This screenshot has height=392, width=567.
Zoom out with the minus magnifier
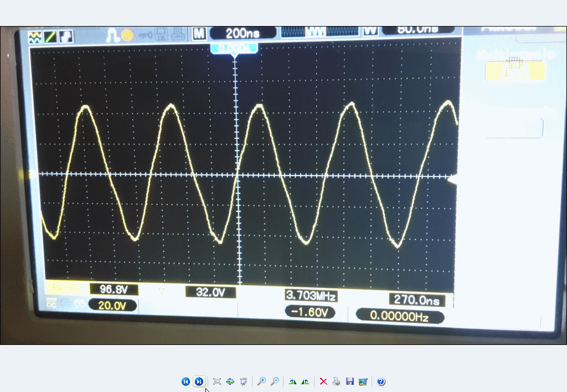(x=274, y=381)
